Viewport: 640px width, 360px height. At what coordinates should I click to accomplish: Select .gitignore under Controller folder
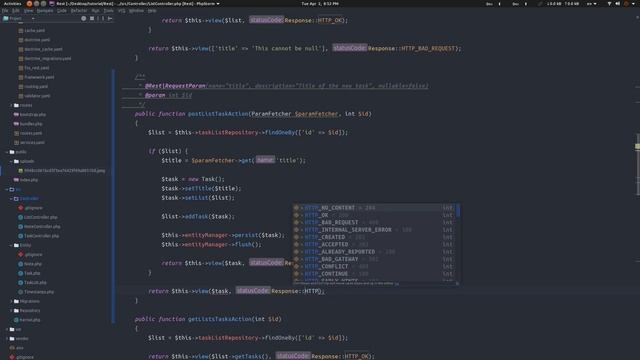(31, 208)
